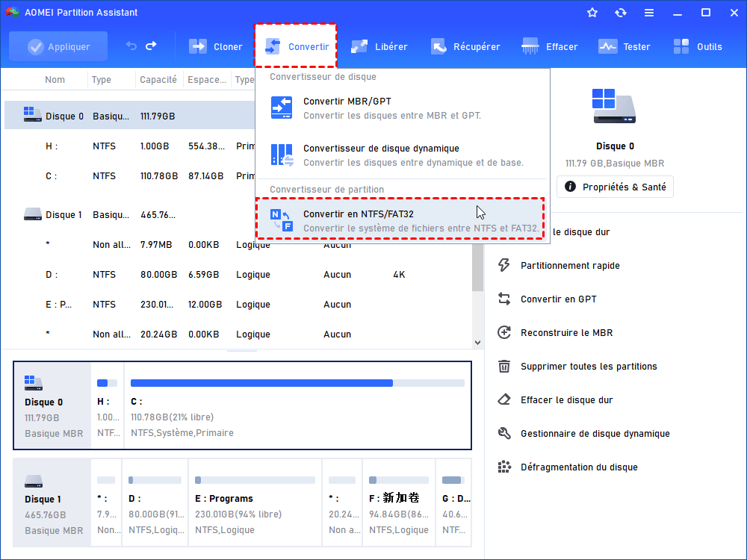Click the 20.24 unallocated block on Disque 1
747x560 pixels.
click(x=343, y=503)
